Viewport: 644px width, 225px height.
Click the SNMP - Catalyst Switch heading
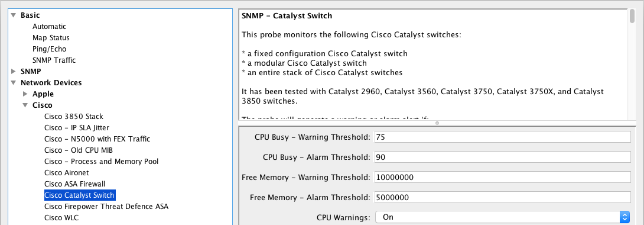coord(287,16)
